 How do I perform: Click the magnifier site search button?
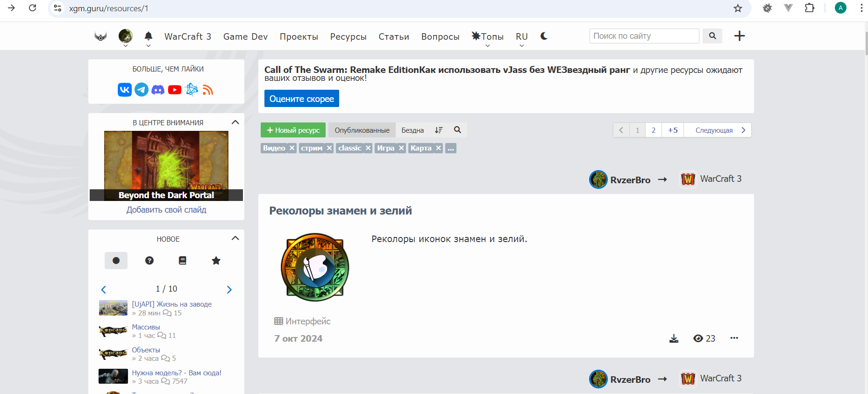pos(712,36)
